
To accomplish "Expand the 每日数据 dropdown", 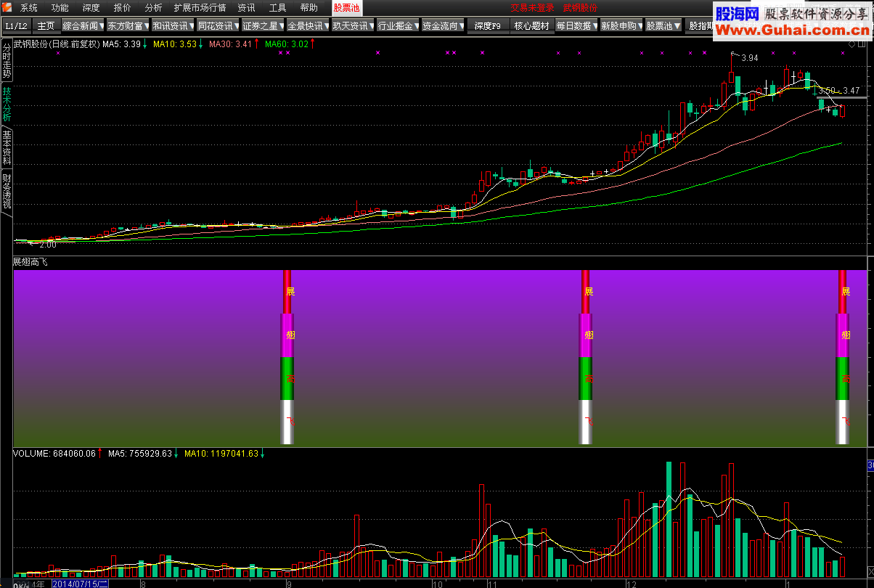I will tap(576, 25).
